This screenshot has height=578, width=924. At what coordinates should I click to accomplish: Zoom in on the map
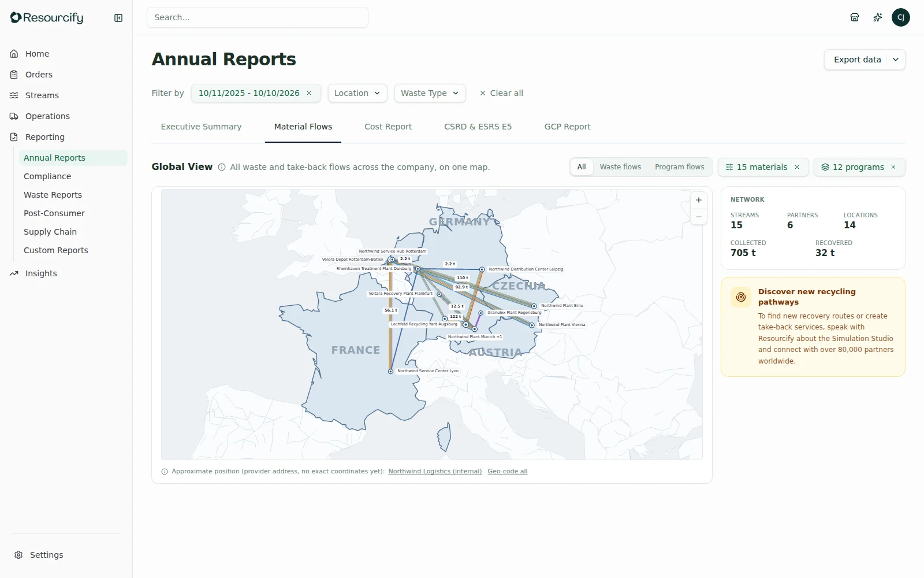point(699,200)
